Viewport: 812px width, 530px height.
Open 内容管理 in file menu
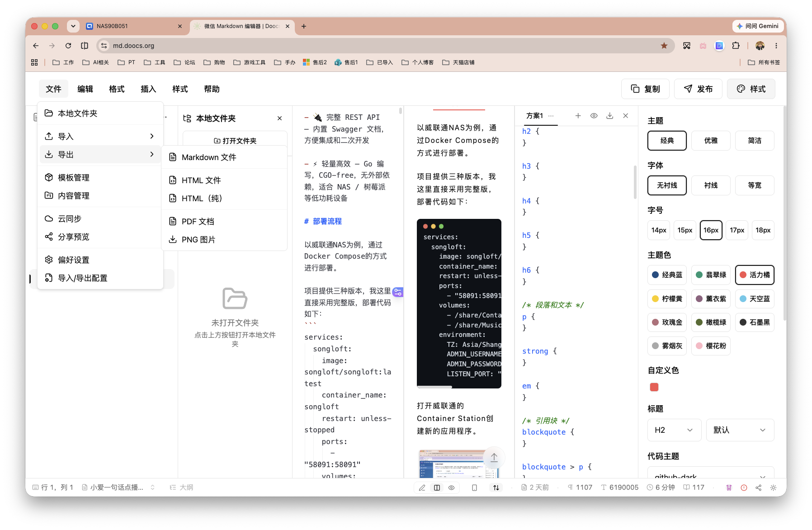[x=100, y=195]
